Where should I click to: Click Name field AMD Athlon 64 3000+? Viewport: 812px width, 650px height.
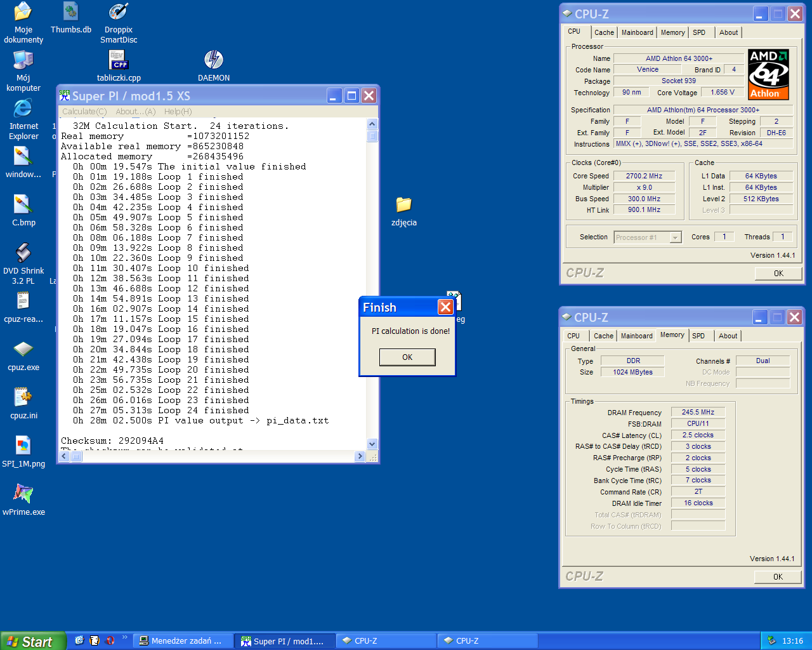679,58
